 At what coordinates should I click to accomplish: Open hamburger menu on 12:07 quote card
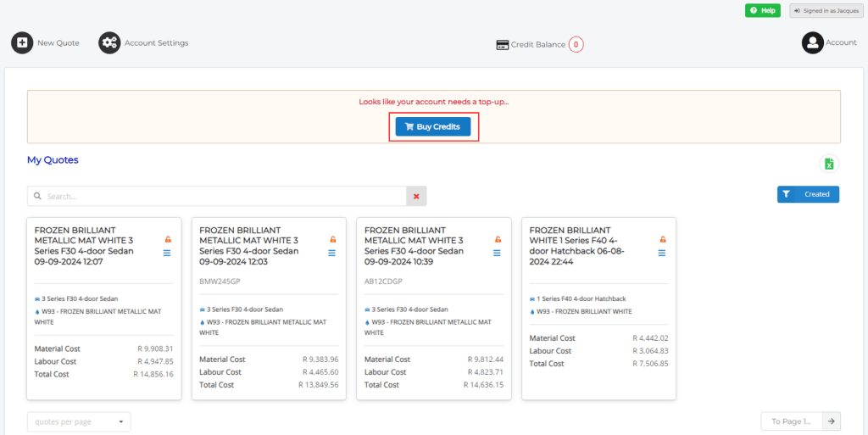[167, 253]
